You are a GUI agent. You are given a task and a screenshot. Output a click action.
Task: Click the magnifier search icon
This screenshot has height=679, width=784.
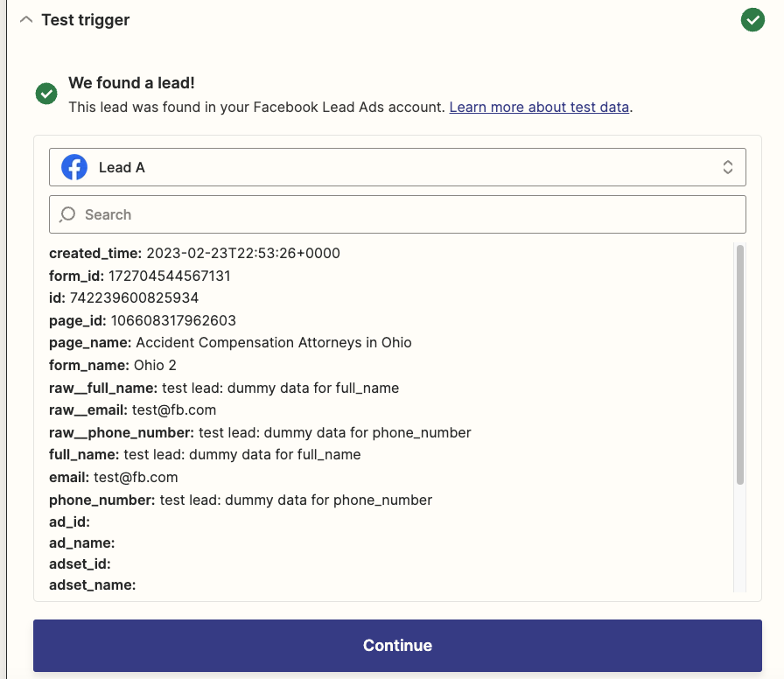pyautogui.click(x=67, y=214)
